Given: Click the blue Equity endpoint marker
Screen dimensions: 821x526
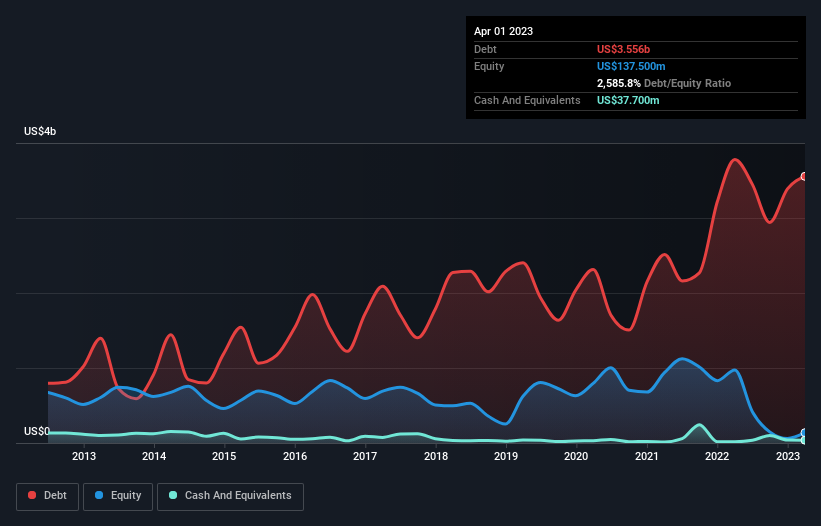Looking at the screenshot, I should 804,433.
